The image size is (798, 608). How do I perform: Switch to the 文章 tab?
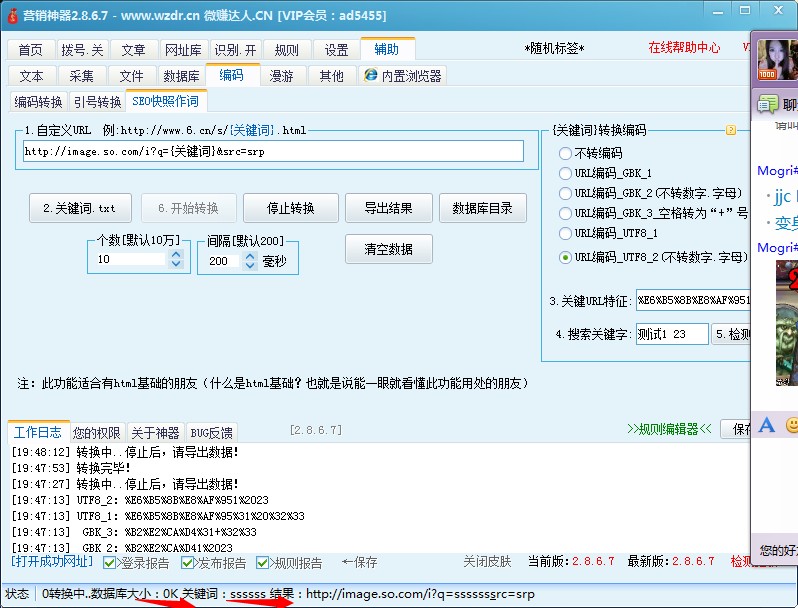[x=134, y=50]
